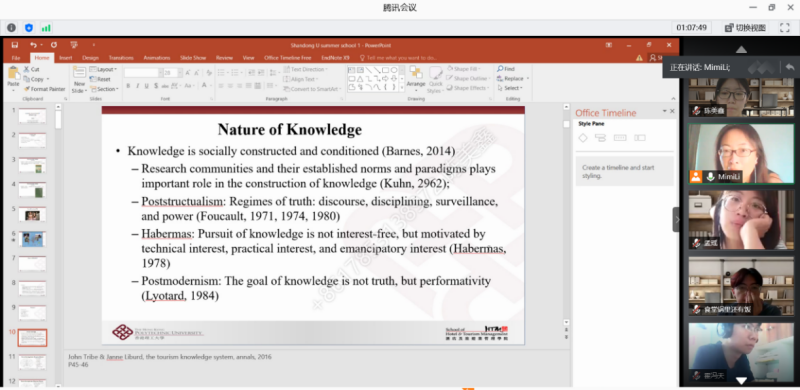This screenshot has height=390, width=800.
Task: Switch to the Transitions ribbon tab
Action: pos(121,58)
